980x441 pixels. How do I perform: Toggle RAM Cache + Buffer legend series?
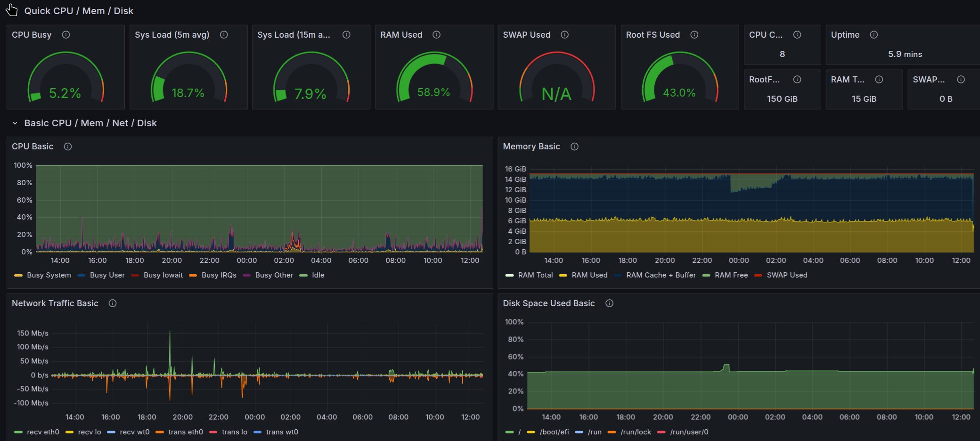(x=661, y=275)
